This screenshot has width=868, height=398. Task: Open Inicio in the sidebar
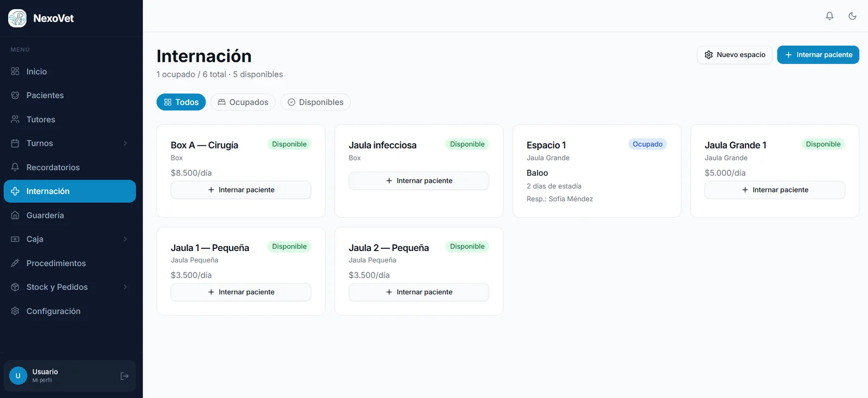click(x=69, y=72)
